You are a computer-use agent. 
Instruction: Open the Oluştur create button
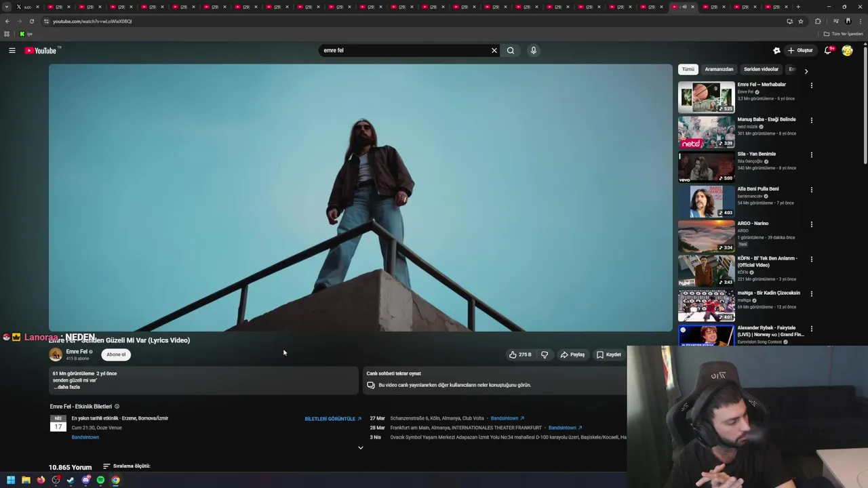coord(800,50)
